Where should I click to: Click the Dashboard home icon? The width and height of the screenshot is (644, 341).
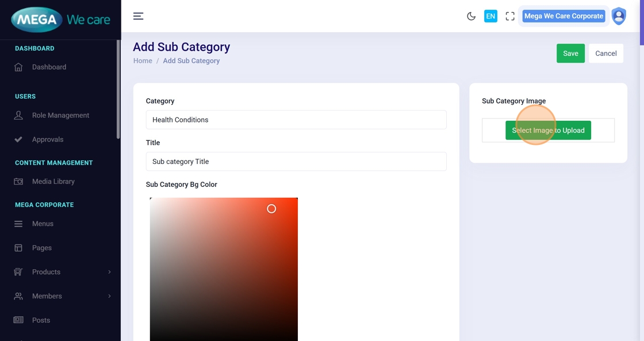click(18, 67)
